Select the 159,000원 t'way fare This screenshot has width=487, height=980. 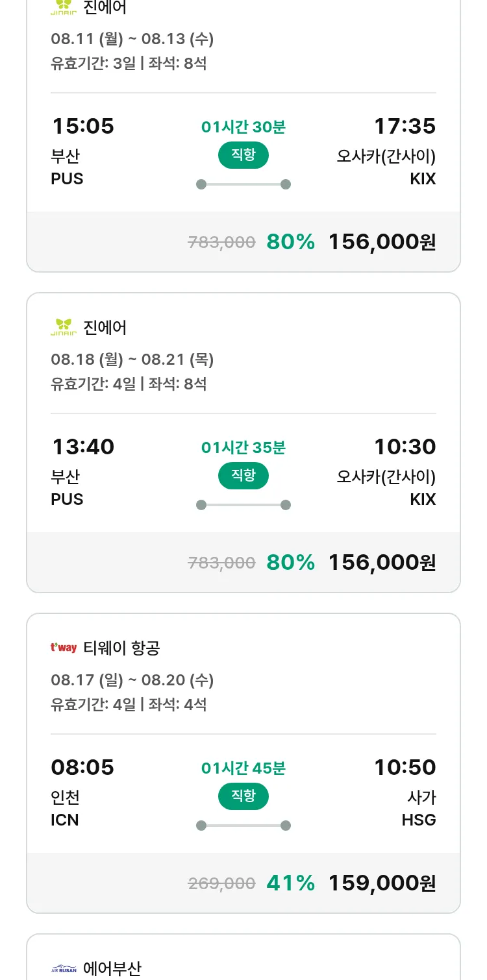[382, 883]
